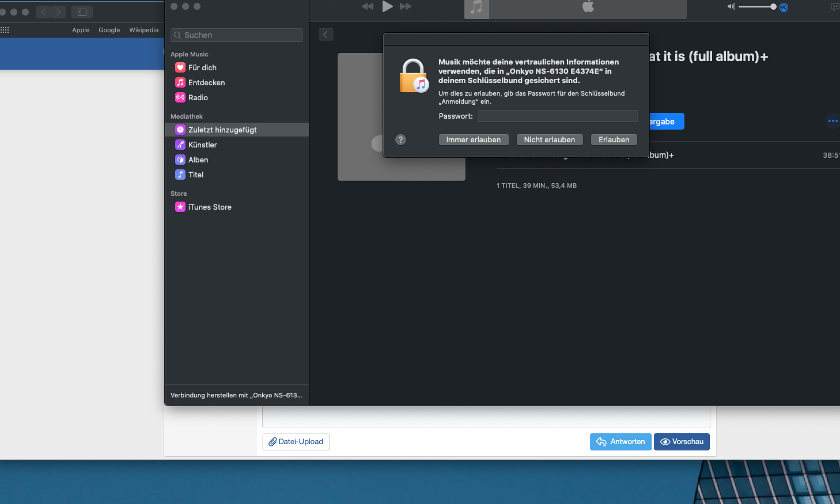Open the three-dot more options menu
This screenshot has height=504, width=840.
pyautogui.click(x=833, y=121)
